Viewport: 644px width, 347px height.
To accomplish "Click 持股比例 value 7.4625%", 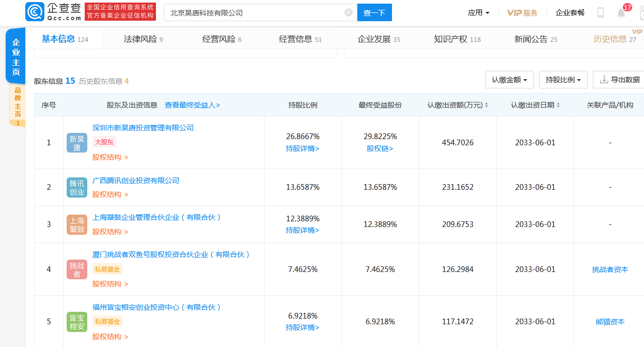I will pos(303,269).
